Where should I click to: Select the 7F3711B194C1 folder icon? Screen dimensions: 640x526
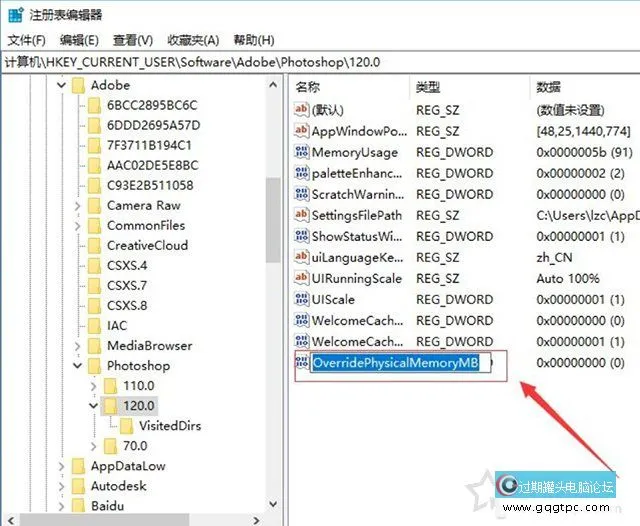(94, 145)
